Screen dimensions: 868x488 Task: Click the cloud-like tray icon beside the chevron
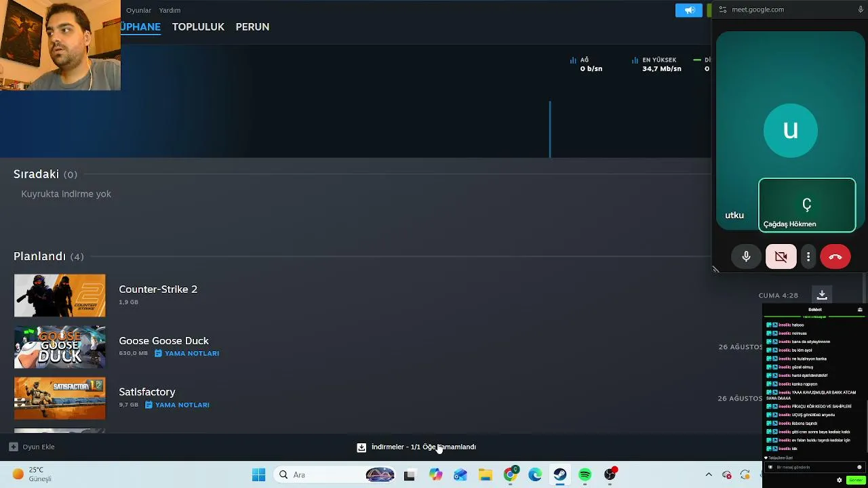tap(727, 475)
